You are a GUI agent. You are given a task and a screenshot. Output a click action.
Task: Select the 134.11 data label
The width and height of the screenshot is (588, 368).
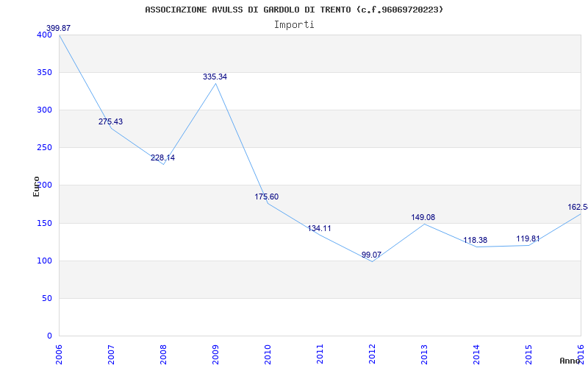(319, 228)
